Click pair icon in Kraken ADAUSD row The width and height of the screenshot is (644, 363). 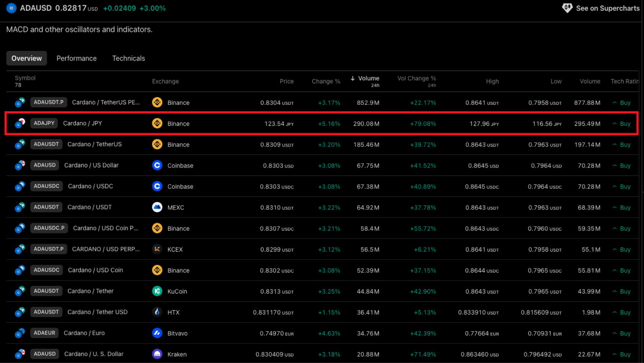pyautogui.click(x=20, y=354)
